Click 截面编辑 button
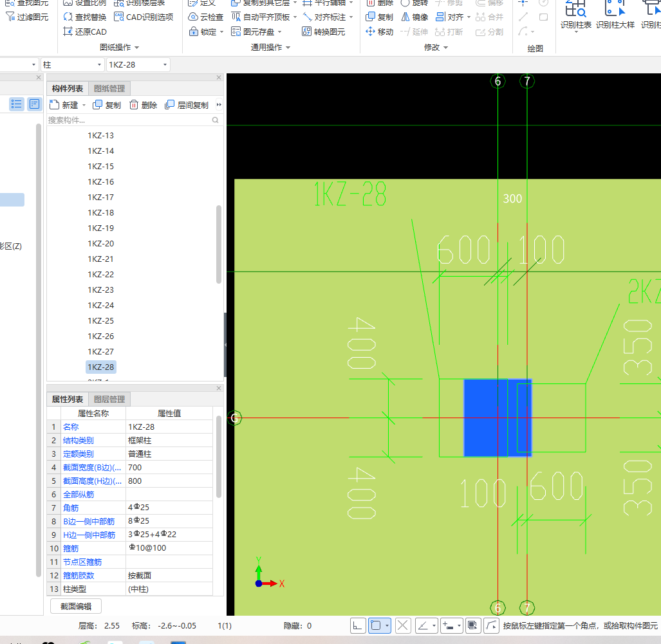This screenshot has width=661, height=644. pyautogui.click(x=76, y=606)
